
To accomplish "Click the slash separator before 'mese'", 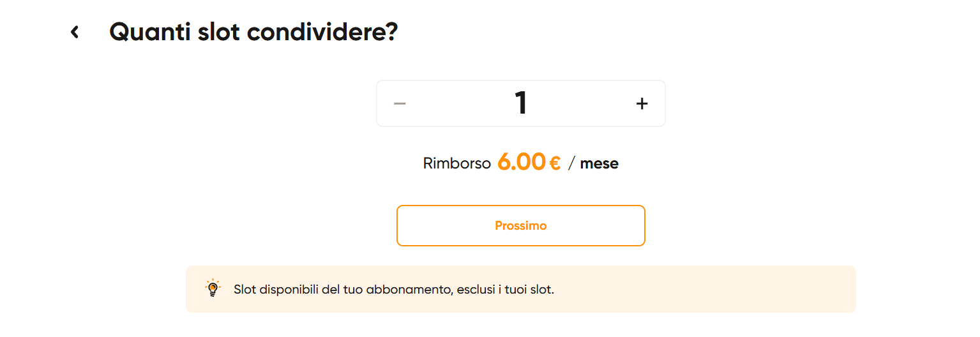I will point(571,164).
